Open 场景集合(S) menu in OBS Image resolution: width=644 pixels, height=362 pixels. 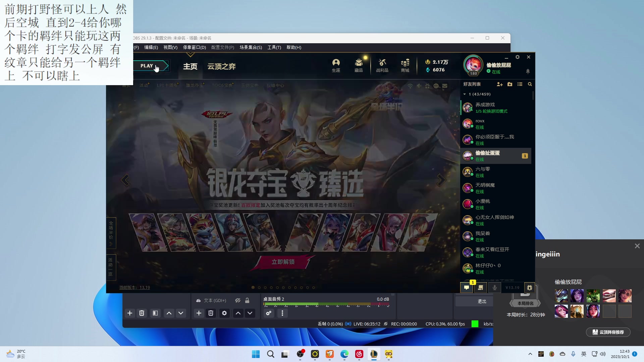[x=251, y=48]
